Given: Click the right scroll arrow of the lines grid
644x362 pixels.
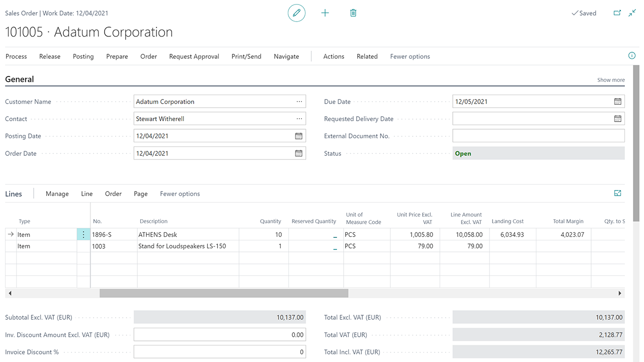Looking at the screenshot, I should [x=620, y=293].
